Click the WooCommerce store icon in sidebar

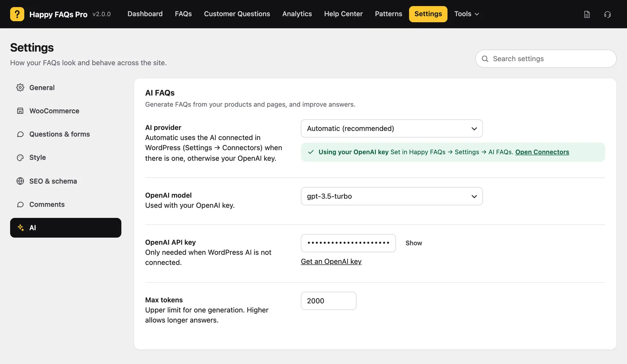tap(20, 111)
